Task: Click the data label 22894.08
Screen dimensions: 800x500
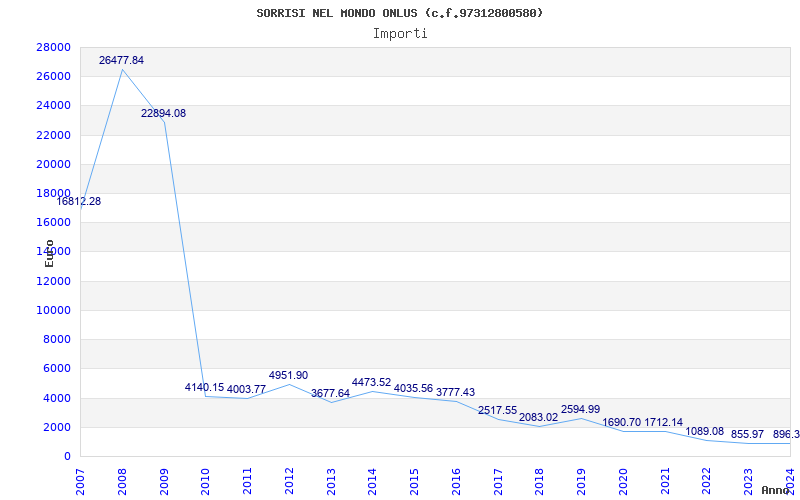Action: click(163, 113)
